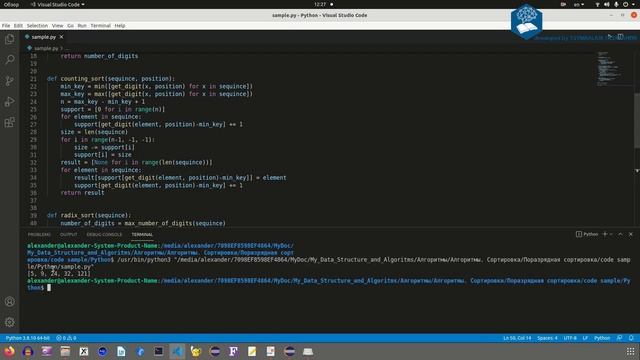Click the volume icon in system tray
Screen dimensions: 640x360
(607, 4)
